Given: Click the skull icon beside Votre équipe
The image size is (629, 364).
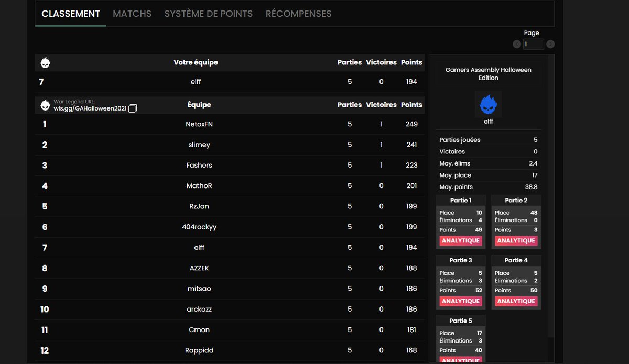Looking at the screenshot, I should tap(46, 63).
